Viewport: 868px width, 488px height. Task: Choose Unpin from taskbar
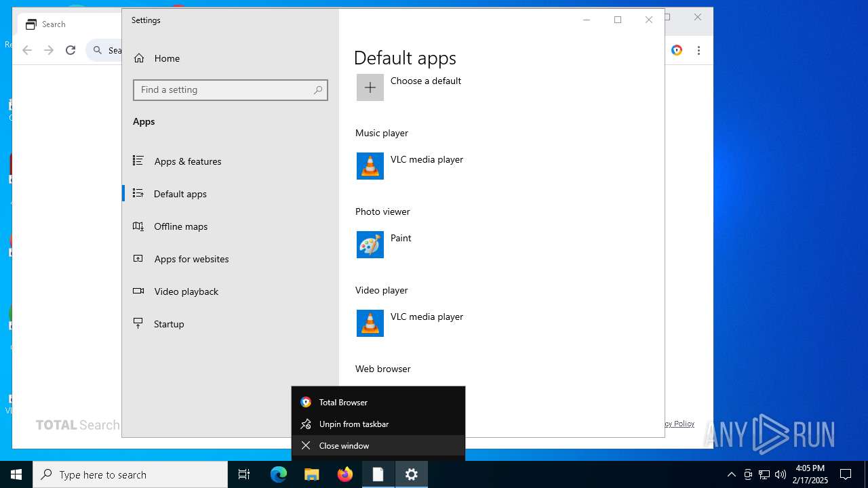tap(378, 424)
